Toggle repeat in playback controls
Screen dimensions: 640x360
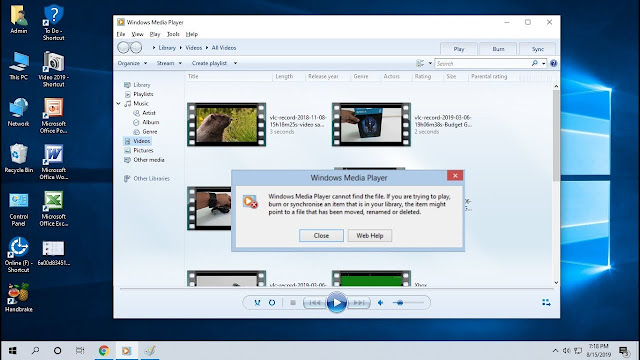pyautogui.click(x=272, y=302)
